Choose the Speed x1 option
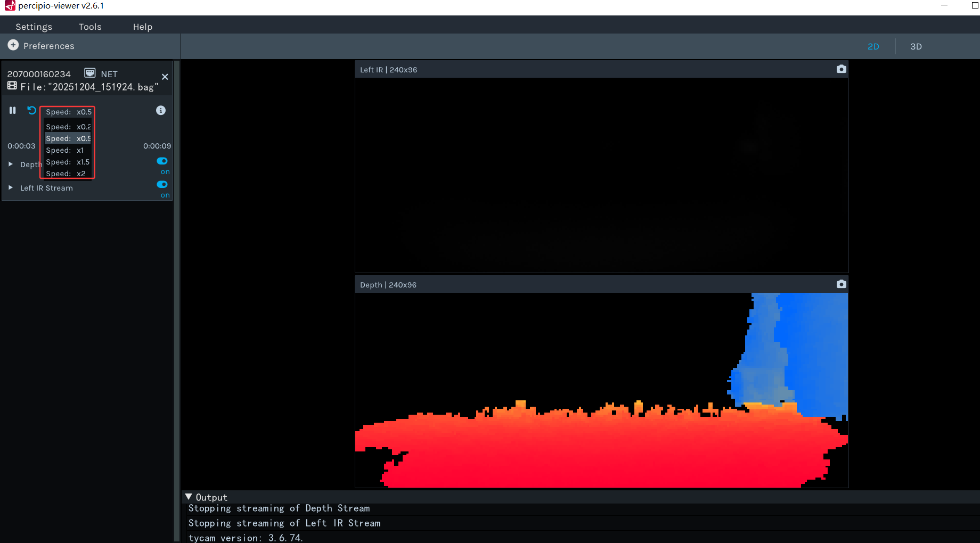 pyautogui.click(x=68, y=150)
